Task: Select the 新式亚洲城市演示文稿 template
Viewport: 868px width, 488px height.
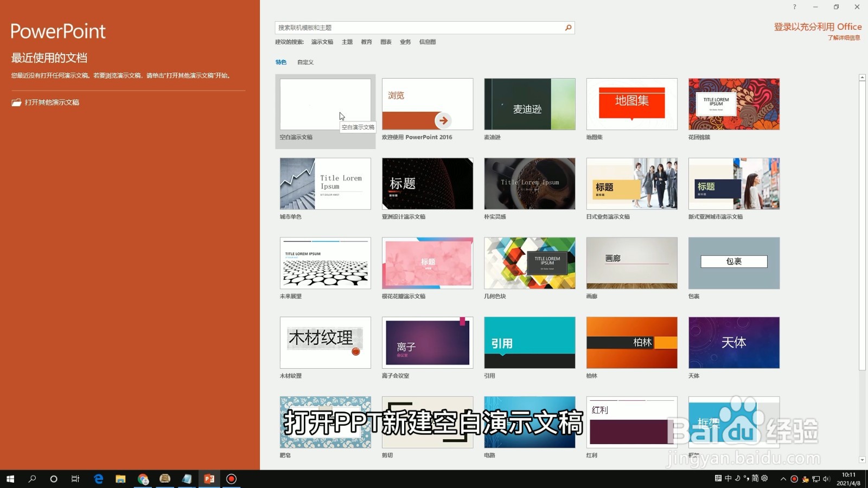Action: coord(734,184)
